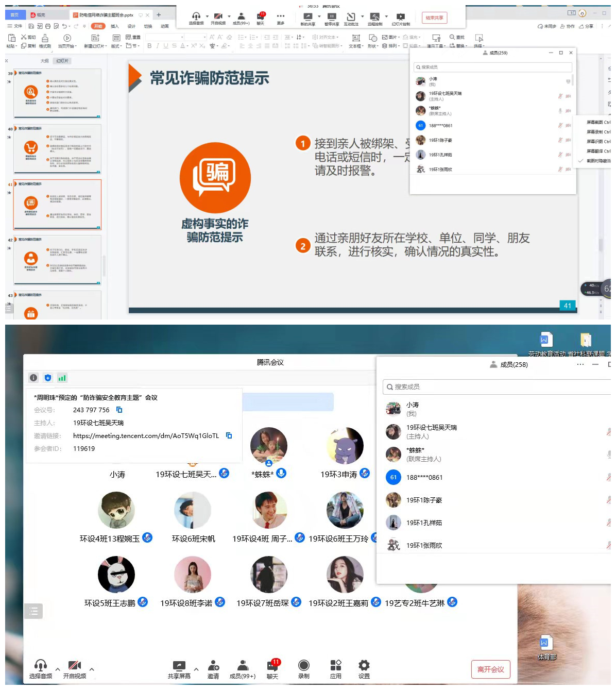Copy the meeting number 243 797 756
Screen dimensions: 616x690
(119, 410)
